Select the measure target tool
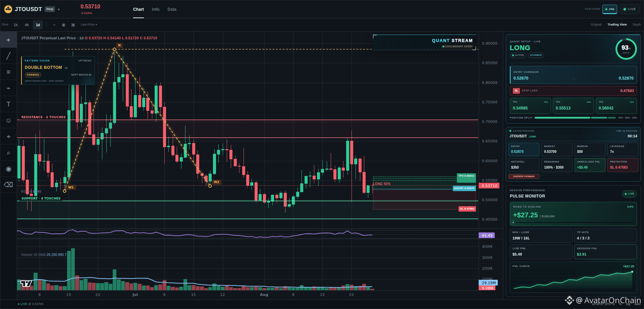The height and width of the screenshot is (309, 644). click(x=8, y=136)
